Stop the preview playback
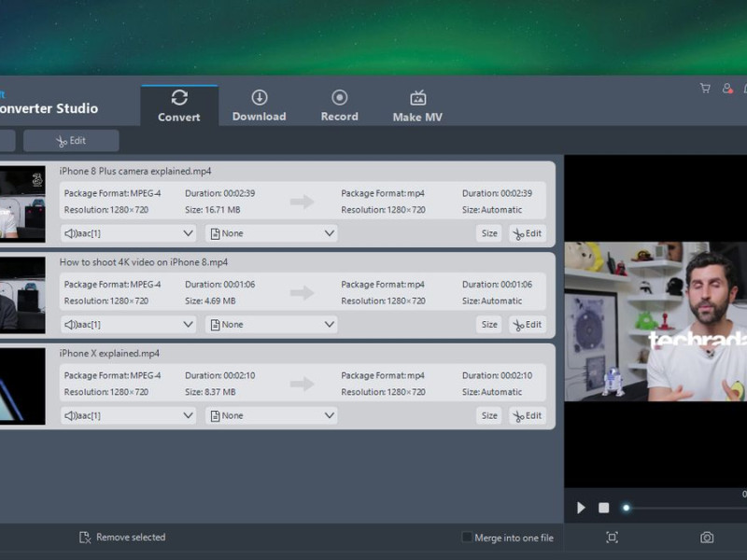 (603, 508)
